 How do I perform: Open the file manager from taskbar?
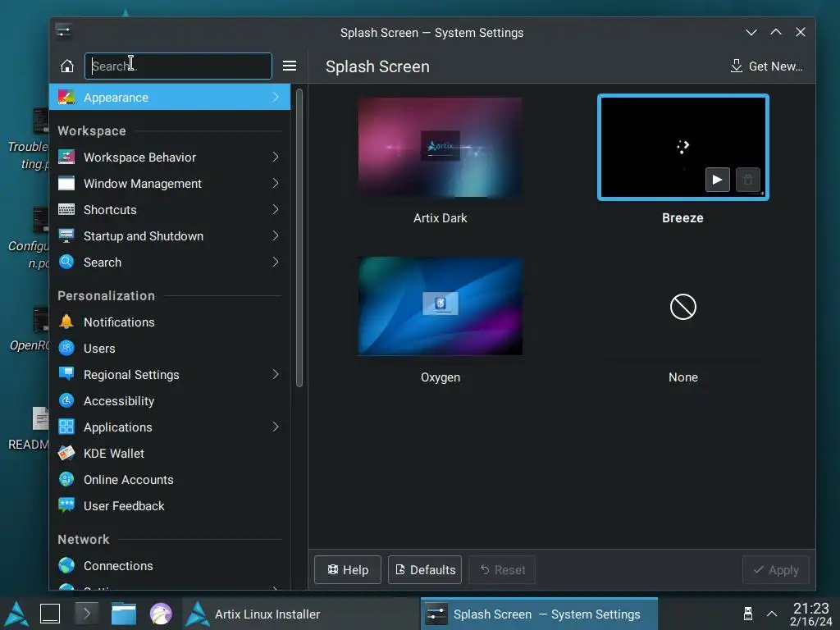click(124, 614)
